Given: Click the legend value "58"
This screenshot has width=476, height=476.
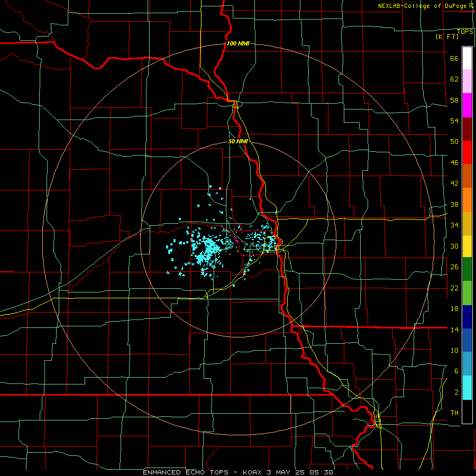Looking at the screenshot, I should pyautogui.click(x=454, y=100).
